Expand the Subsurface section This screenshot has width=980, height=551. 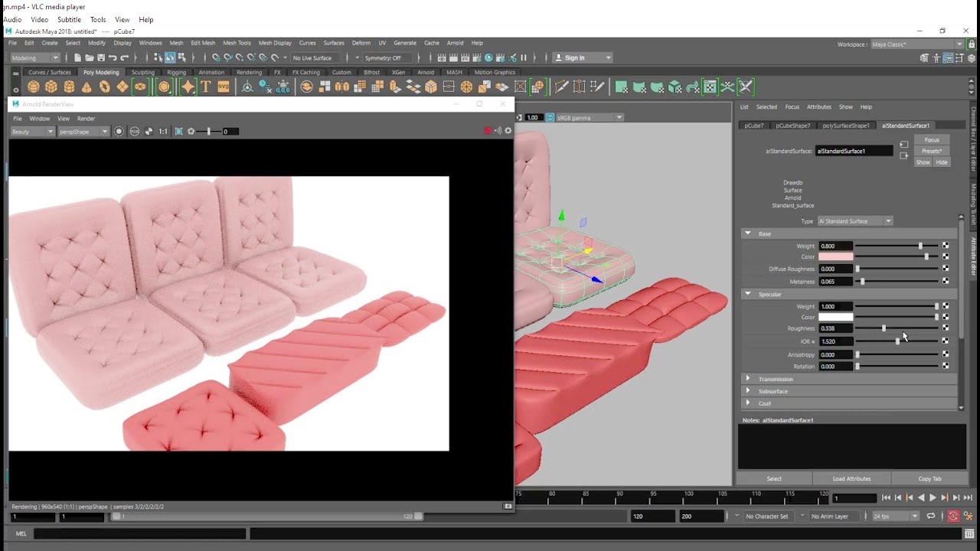click(748, 391)
